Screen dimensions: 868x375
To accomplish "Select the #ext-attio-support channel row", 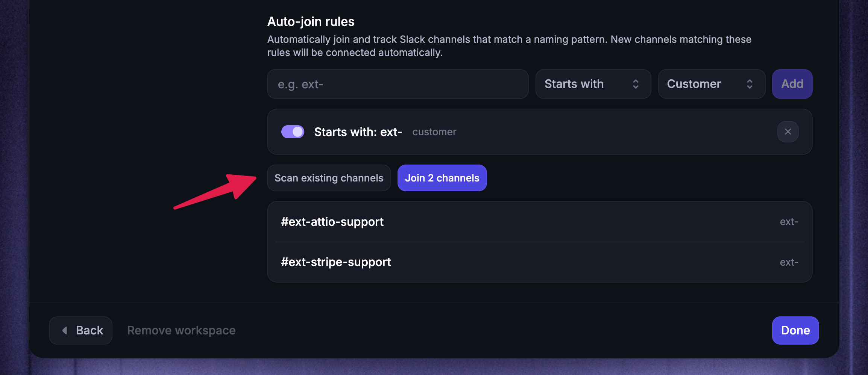I will 540,222.
